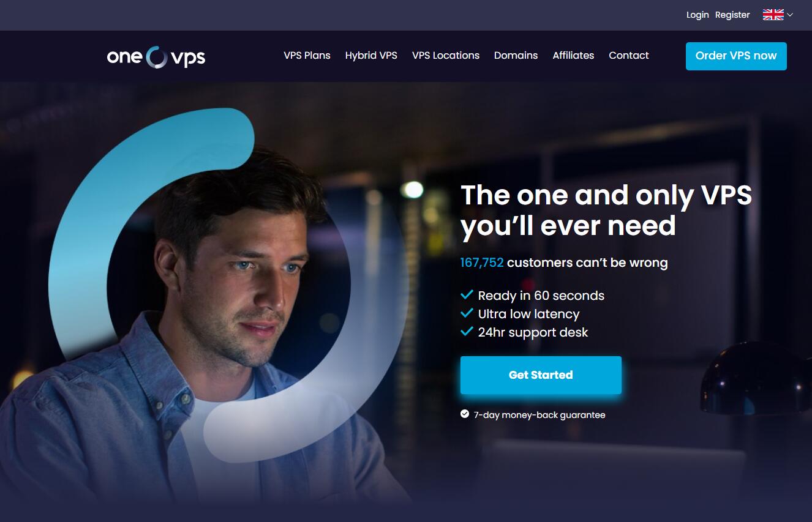Click the Get Started button
This screenshot has height=522, width=812.
click(541, 375)
